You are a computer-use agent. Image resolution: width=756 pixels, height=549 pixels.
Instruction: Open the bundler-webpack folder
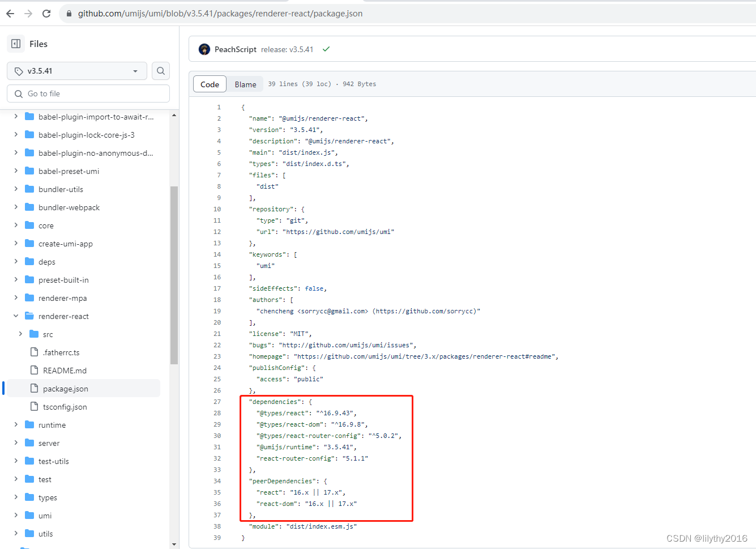point(69,207)
